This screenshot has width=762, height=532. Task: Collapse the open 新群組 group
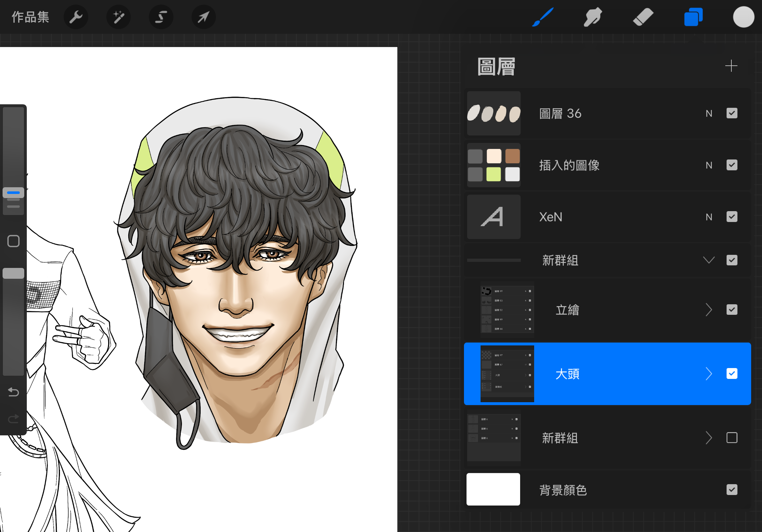pyautogui.click(x=709, y=260)
